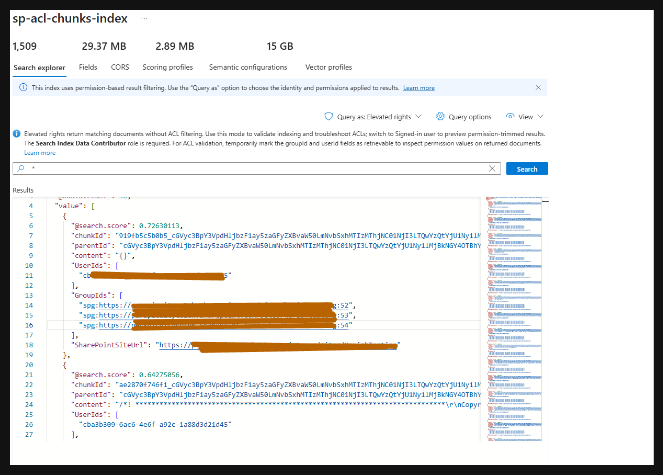Image resolution: width=663 pixels, height=475 pixels.
Task: Click the Results label
Action: coord(23,190)
